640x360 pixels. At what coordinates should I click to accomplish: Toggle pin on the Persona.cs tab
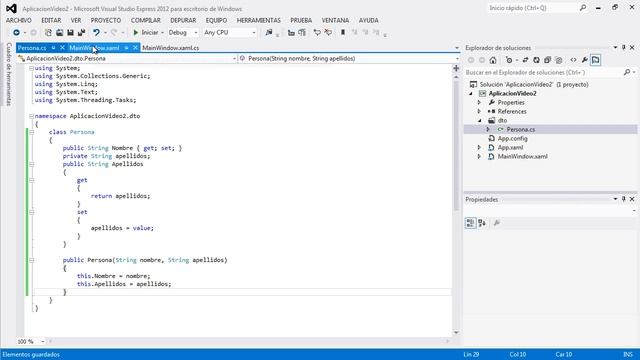tap(53, 48)
